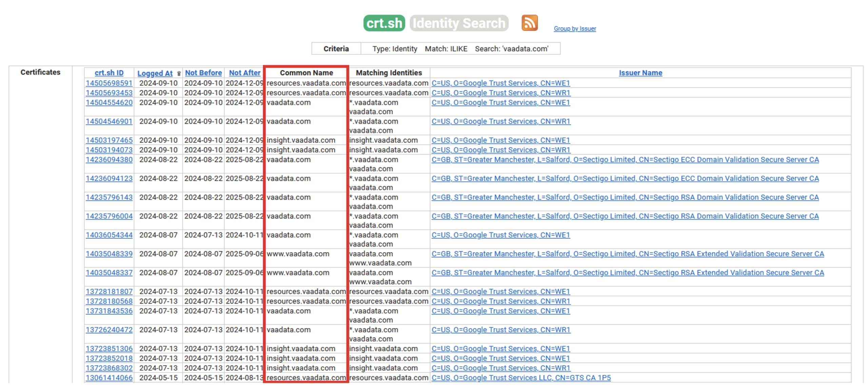
Task: Sort by the Not After column header
Action: click(x=244, y=73)
